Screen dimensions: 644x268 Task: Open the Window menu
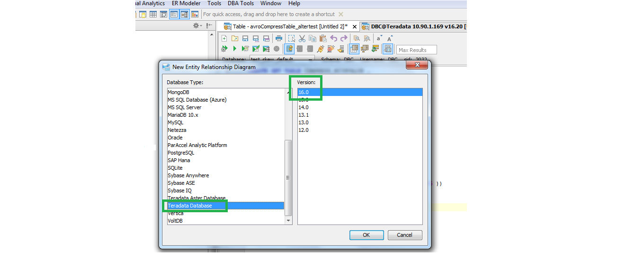click(271, 3)
